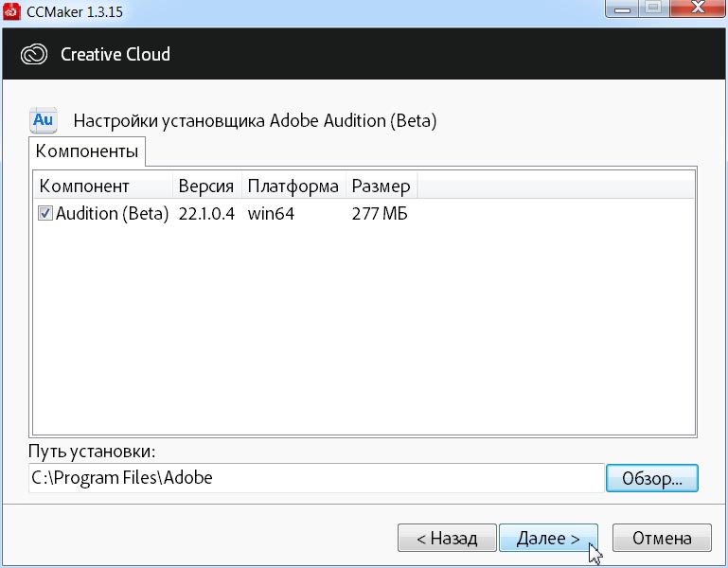Click the Далее > button
This screenshot has width=728, height=568.
coord(548,539)
